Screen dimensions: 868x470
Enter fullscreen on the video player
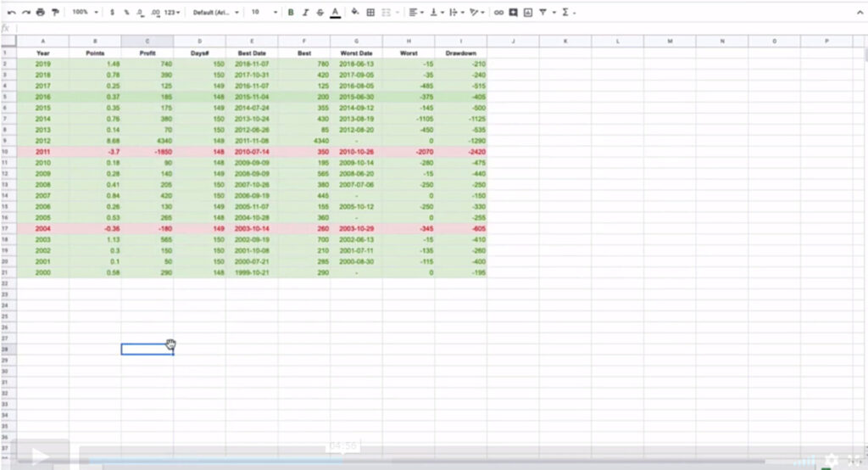(x=854, y=460)
